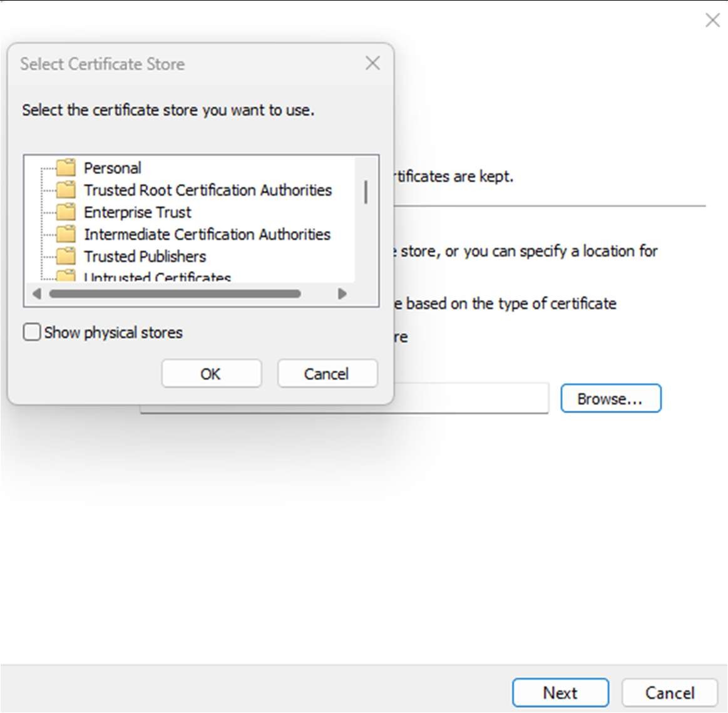Click the certificate store text field
Image resolution: width=728 pixels, height=713 pixels.
471,399
